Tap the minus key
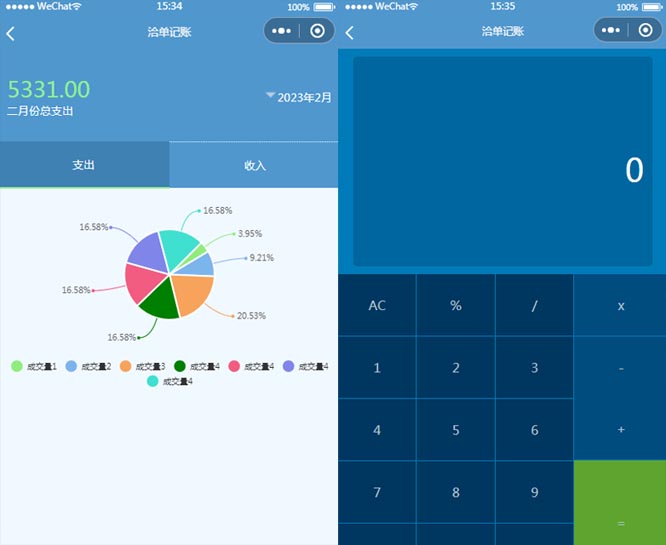This screenshot has height=545, width=666. click(620, 367)
